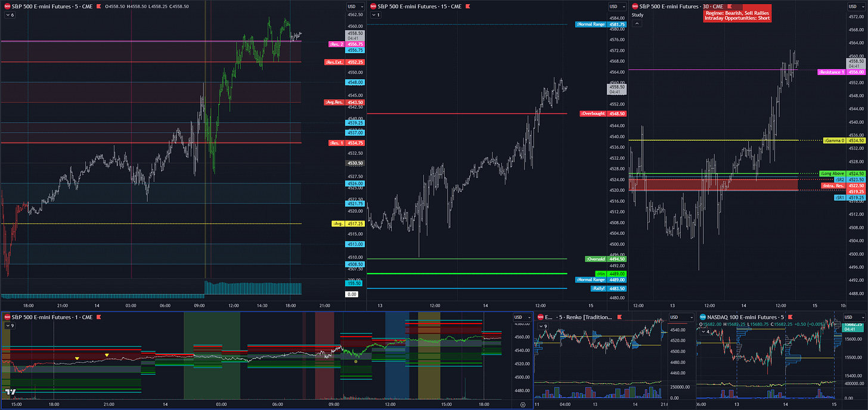
Task: Collapse the Study legend on the 30-minute chart
Action: (637, 23)
